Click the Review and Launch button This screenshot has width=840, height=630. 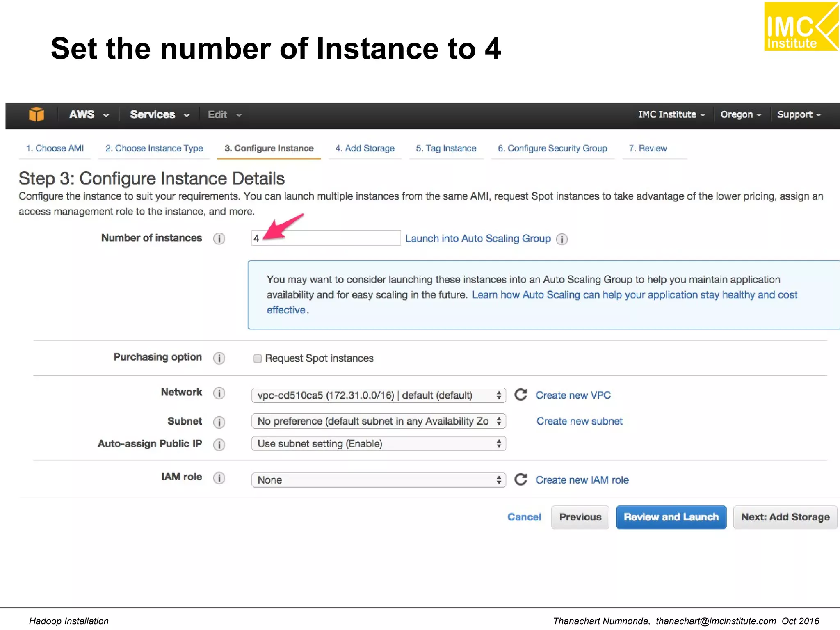coord(671,517)
